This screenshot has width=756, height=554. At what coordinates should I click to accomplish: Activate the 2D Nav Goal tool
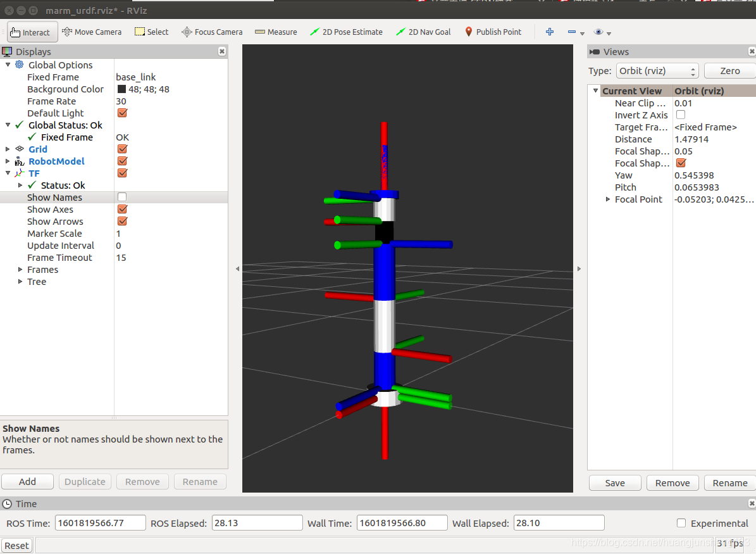pyautogui.click(x=423, y=32)
